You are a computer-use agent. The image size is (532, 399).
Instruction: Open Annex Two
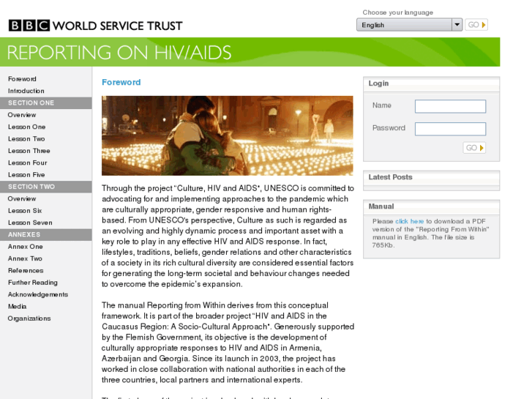(25, 258)
